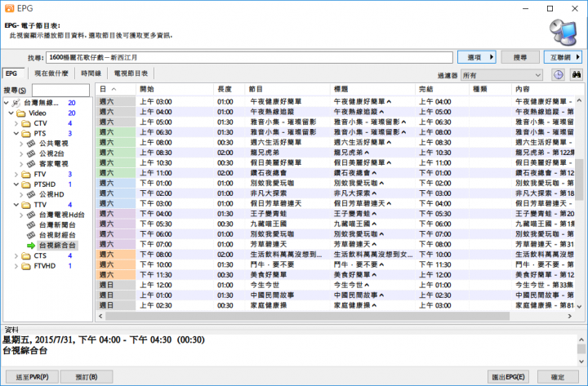Expand the 公共電視 channel node
588x386 pixels.
21,143
